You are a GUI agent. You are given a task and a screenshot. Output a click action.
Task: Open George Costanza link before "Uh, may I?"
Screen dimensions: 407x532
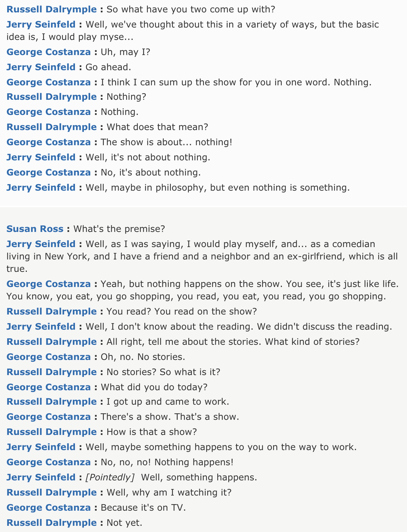click(x=48, y=52)
